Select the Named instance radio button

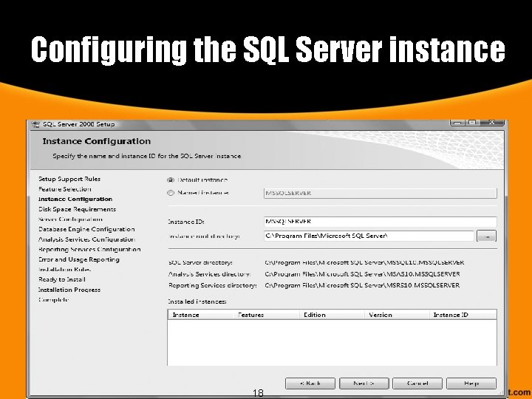(x=171, y=193)
